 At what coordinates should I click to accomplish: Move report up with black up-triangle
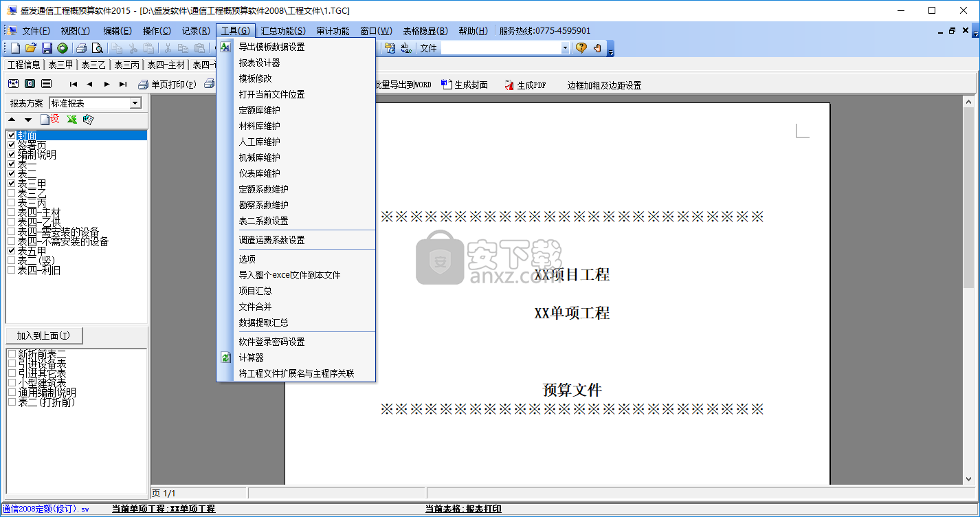12,120
